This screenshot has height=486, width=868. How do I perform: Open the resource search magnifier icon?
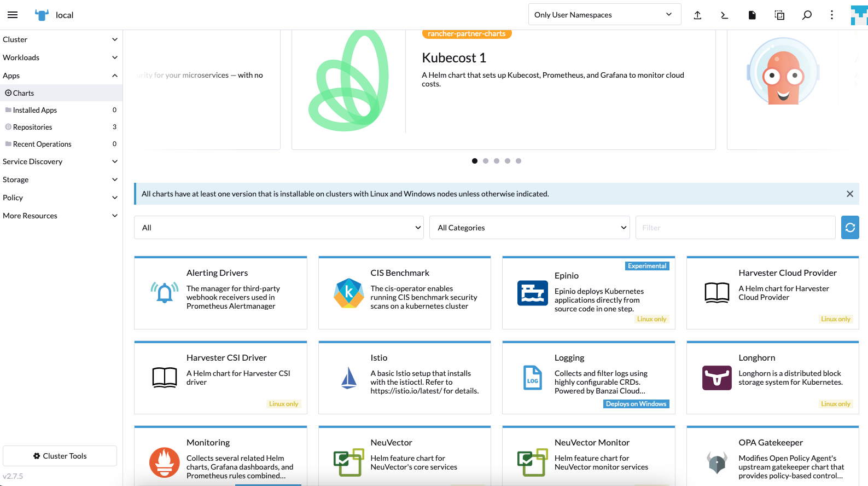(x=807, y=15)
